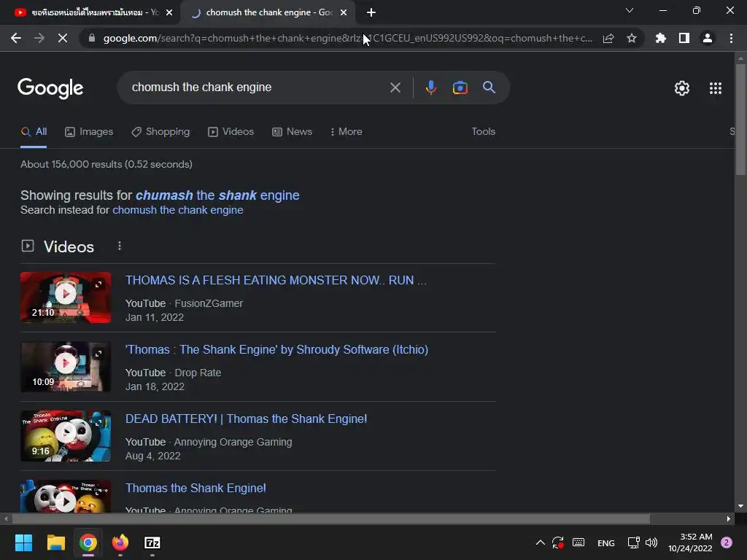Switch to the Videos tab

tap(231, 132)
